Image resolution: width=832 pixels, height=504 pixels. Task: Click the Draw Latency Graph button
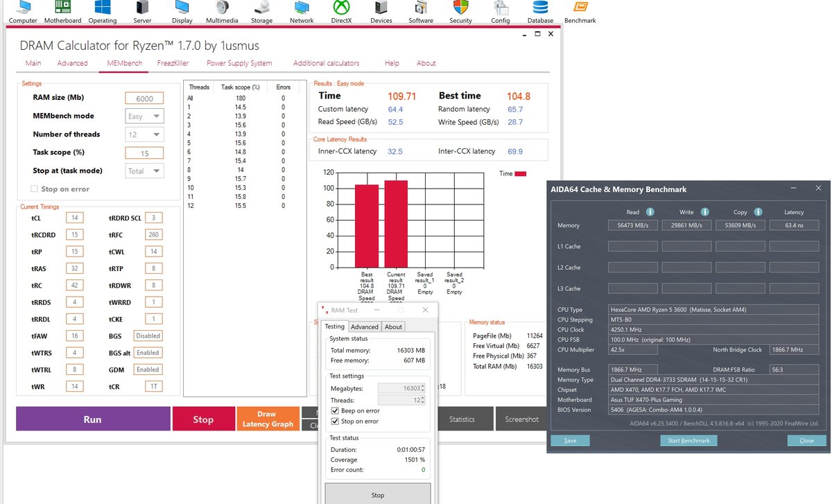tap(267, 419)
